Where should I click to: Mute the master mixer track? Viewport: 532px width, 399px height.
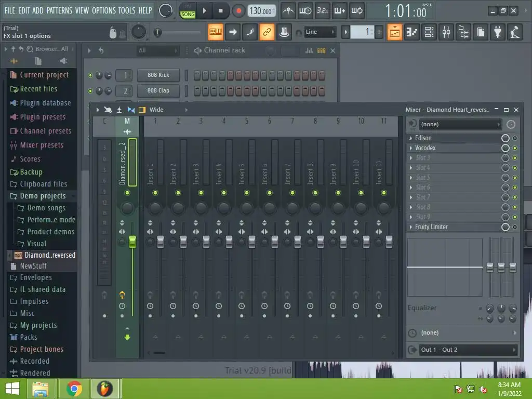127,193
